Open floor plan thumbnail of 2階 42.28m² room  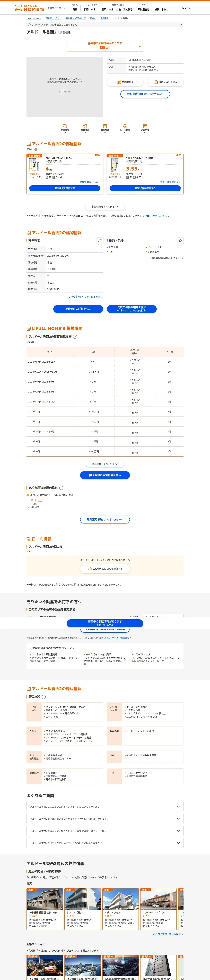pyautogui.click(x=35, y=165)
